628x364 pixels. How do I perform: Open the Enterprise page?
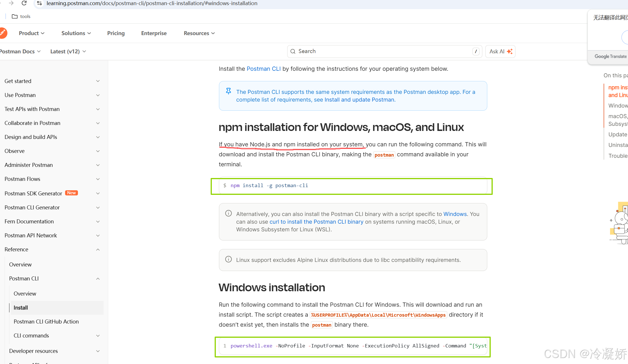pos(154,33)
